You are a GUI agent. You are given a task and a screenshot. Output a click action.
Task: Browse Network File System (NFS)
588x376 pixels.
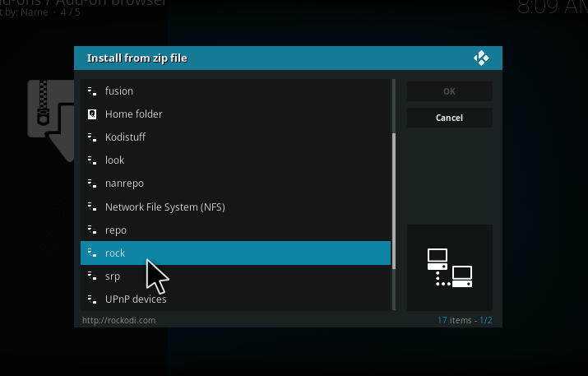click(x=235, y=207)
